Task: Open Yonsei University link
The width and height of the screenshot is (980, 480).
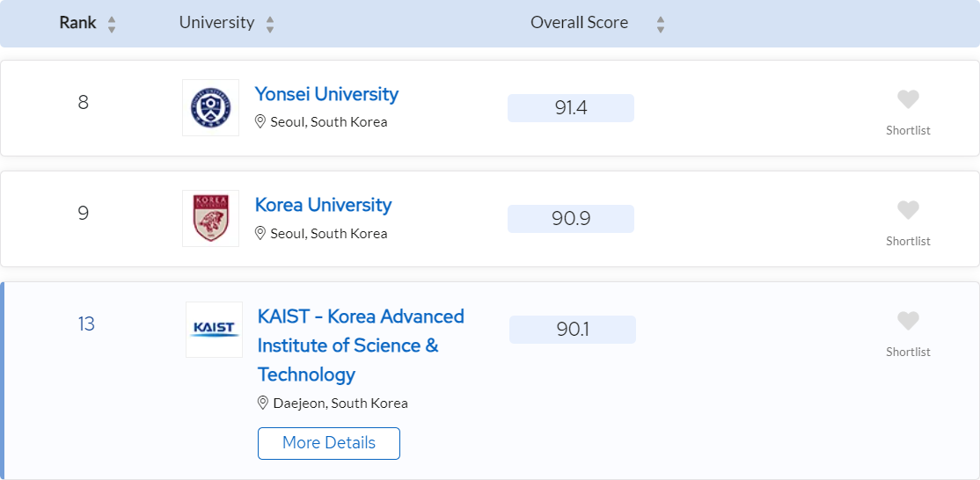Action: click(x=326, y=94)
